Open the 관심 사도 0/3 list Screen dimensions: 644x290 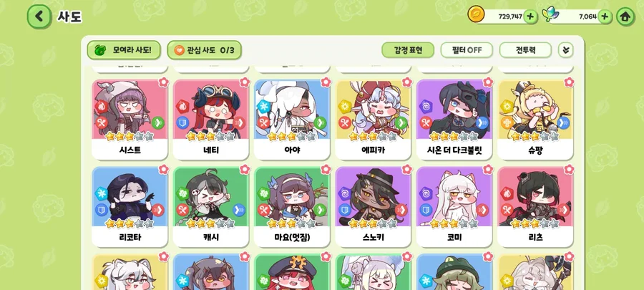(204, 50)
